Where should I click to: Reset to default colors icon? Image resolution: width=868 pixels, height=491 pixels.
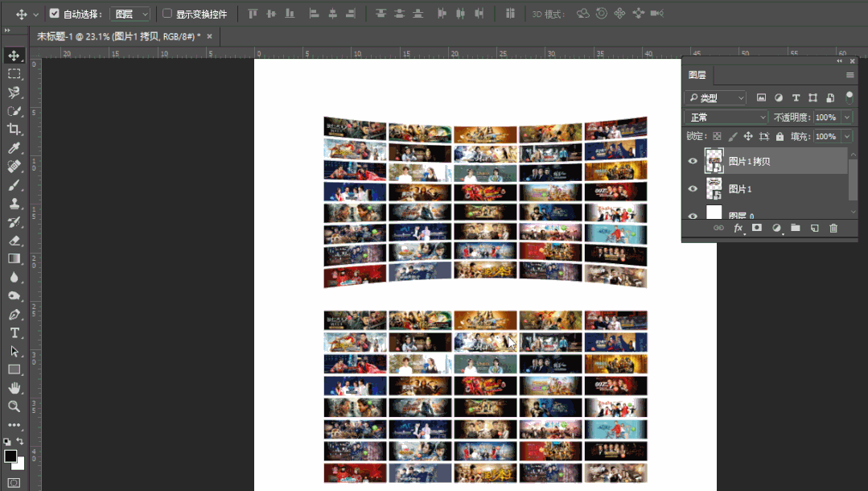(6, 442)
